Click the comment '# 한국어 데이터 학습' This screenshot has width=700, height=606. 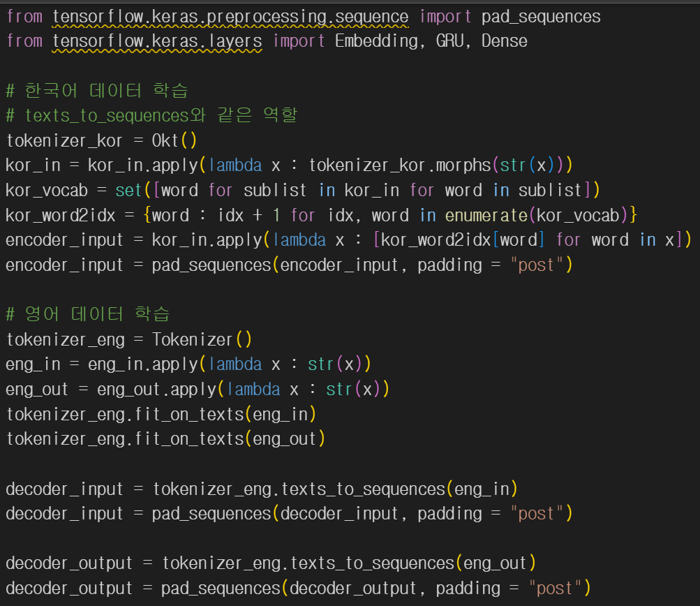tap(97, 91)
